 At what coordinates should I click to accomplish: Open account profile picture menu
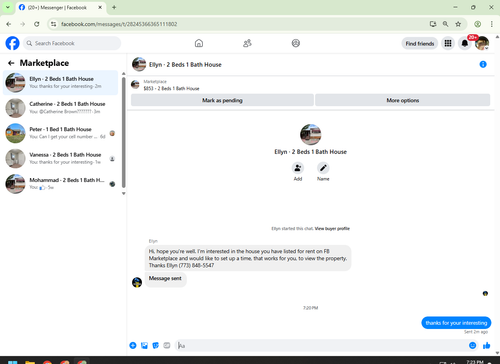[482, 43]
